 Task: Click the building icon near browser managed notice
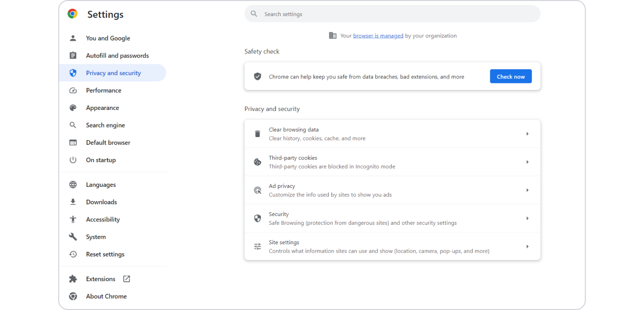click(333, 35)
